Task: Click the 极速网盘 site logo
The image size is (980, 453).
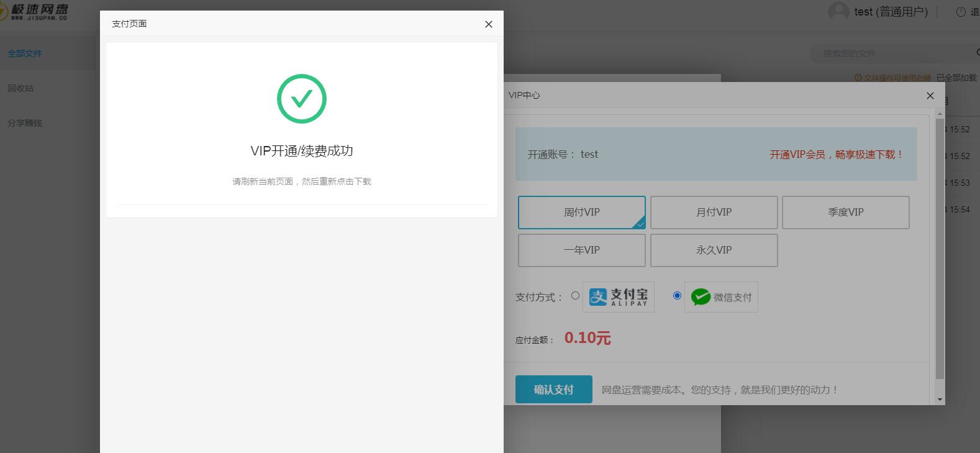Action: tap(35, 11)
